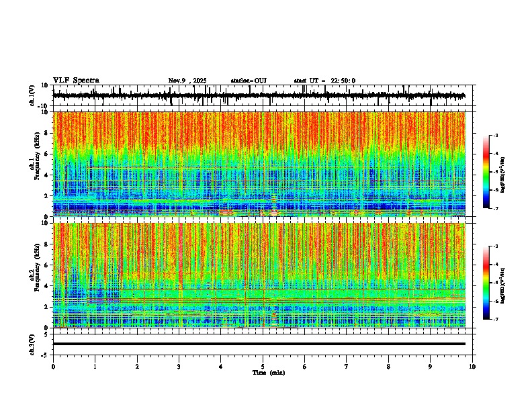Image resolution: width=532 pixels, height=411 pixels.
Task: Click the time axis tick label "3"
Action: pos(179,367)
